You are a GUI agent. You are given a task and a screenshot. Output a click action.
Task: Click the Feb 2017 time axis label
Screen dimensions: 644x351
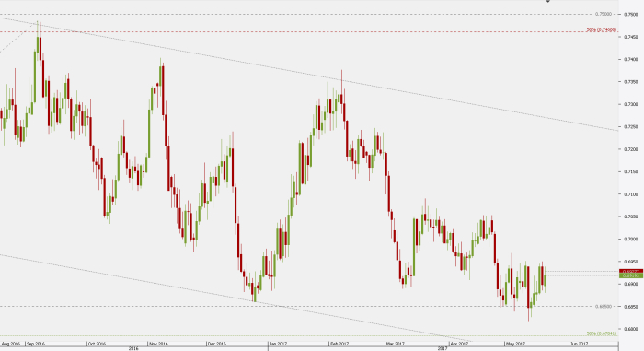click(x=339, y=344)
